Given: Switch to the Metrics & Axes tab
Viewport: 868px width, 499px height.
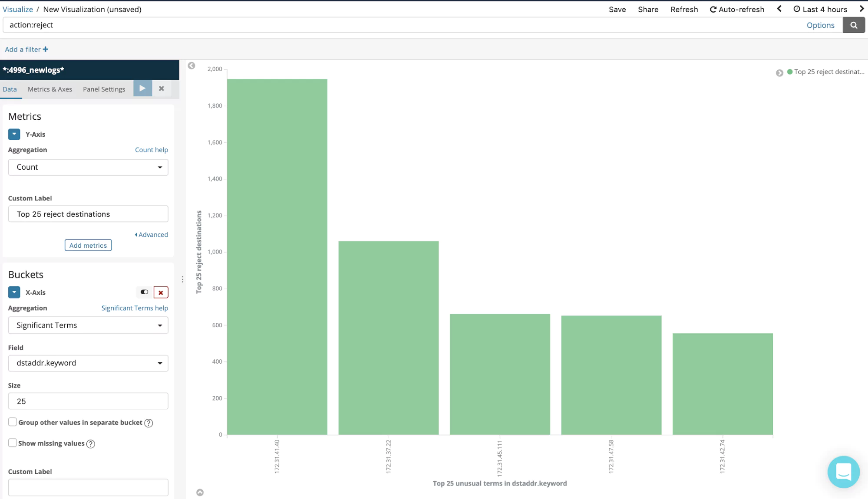Looking at the screenshot, I should click(x=50, y=89).
